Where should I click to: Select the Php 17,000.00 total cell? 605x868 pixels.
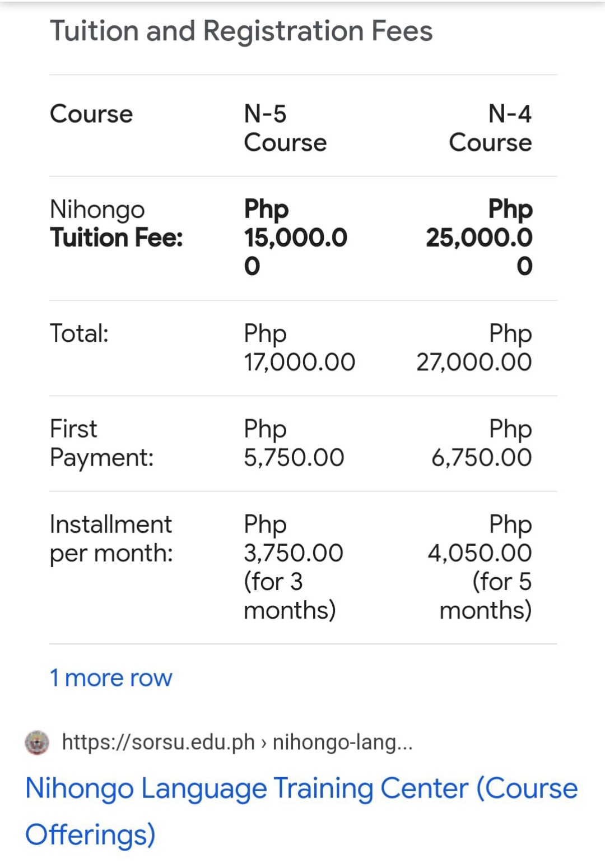coord(299,347)
